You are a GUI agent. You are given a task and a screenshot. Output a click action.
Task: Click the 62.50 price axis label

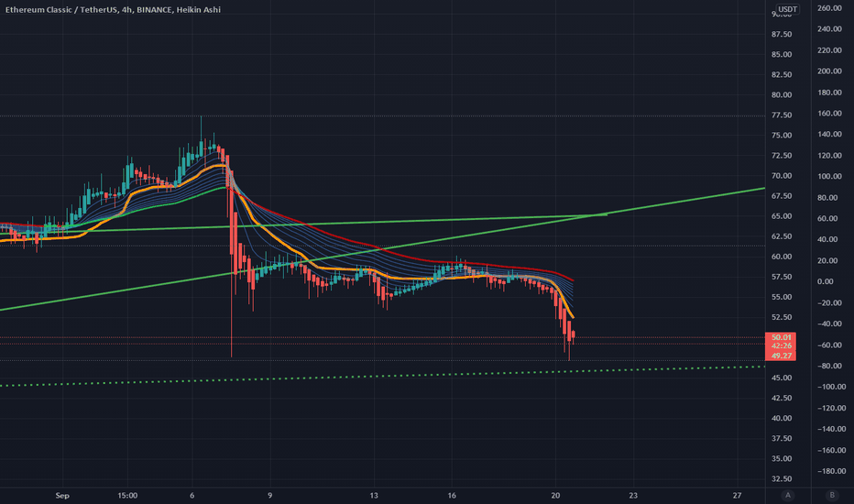[782, 236]
